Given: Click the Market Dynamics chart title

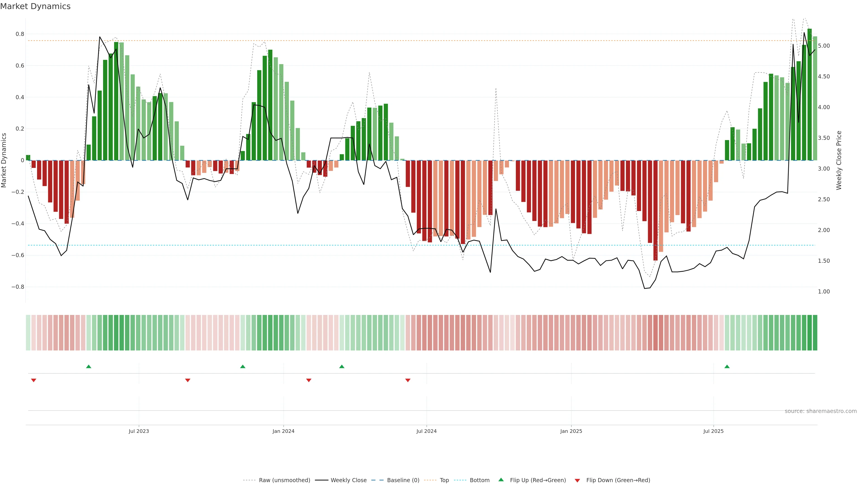Looking at the screenshot, I should pos(35,6).
